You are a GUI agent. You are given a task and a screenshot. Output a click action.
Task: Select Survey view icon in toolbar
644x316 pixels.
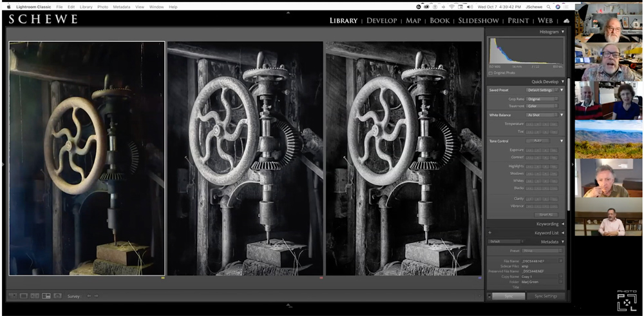click(46, 296)
